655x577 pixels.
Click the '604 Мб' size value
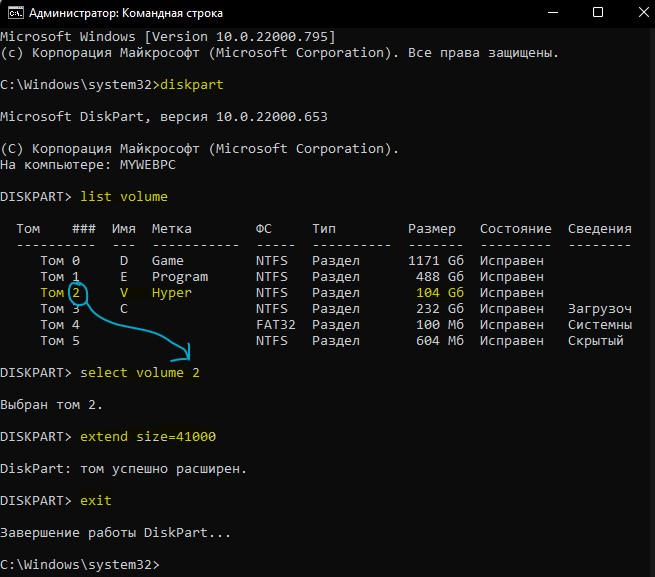[x=439, y=341]
